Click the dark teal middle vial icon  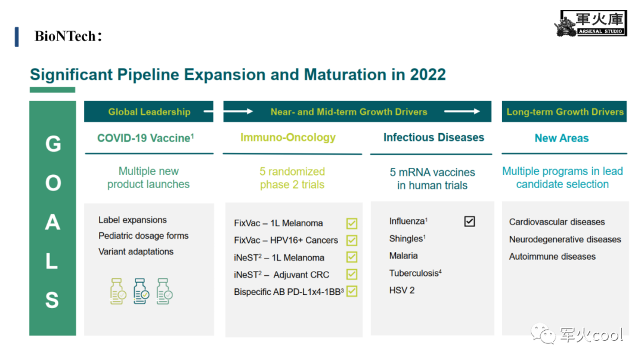(141, 291)
